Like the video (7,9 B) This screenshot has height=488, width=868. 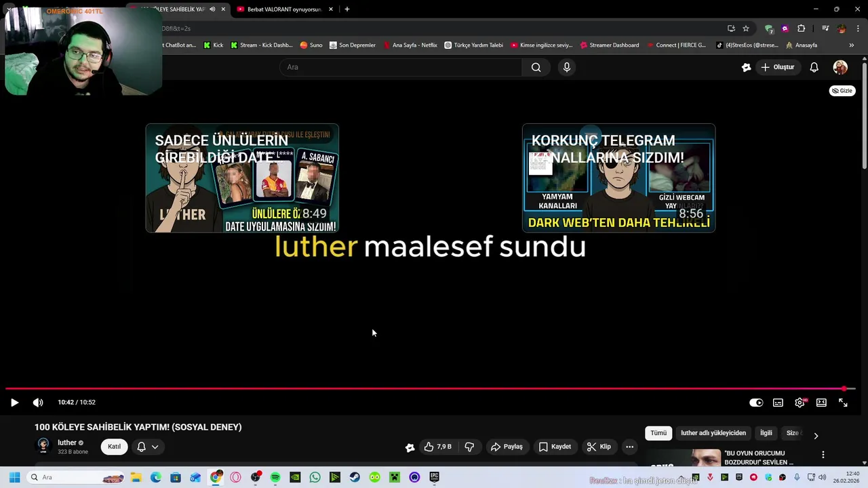click(x=437, y=447)
